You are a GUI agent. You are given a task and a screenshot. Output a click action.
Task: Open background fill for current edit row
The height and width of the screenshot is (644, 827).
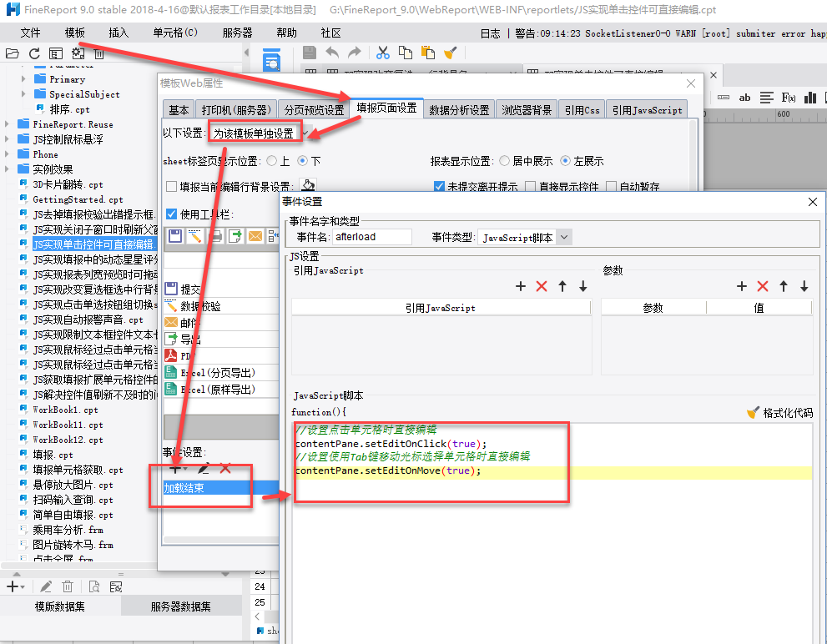(x=307, y=185)
